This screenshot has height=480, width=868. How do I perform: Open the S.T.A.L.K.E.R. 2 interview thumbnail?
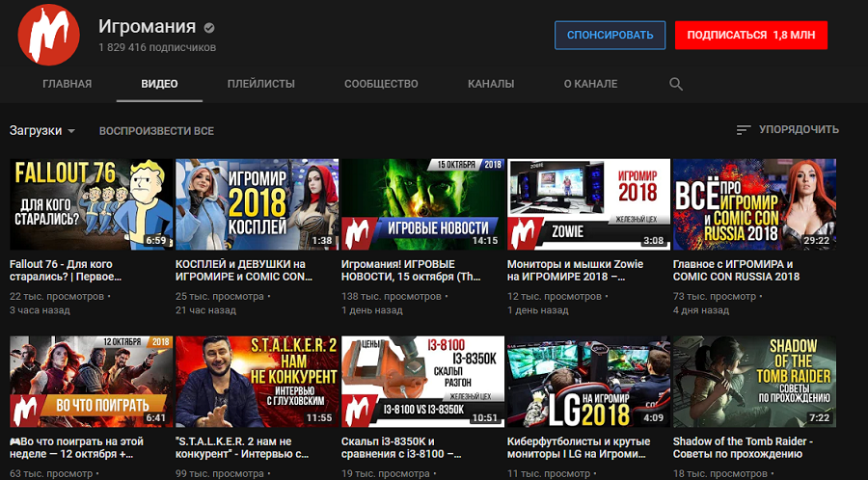coord(257,382)
